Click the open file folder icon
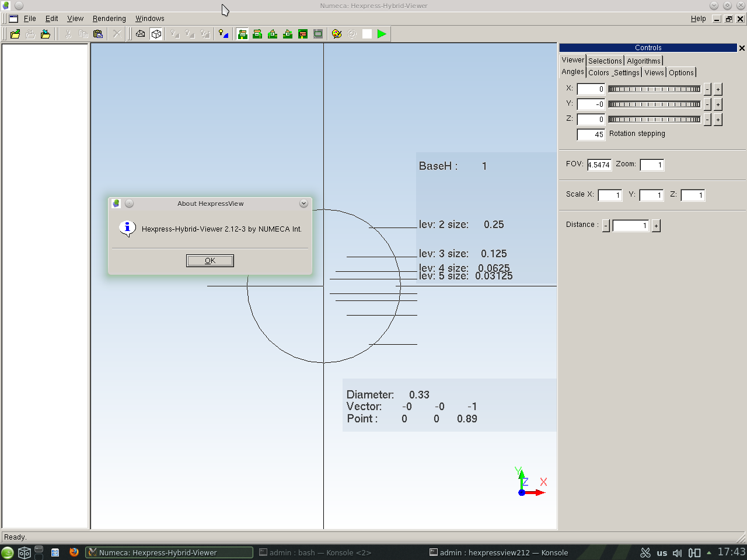Image resolution: width=747 pixels, height=560 pixels. pos(15,34)
